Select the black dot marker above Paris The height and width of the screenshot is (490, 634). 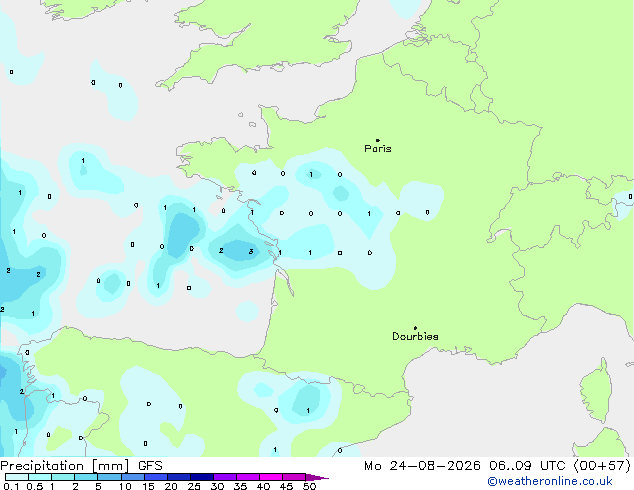tap(378, 140)
